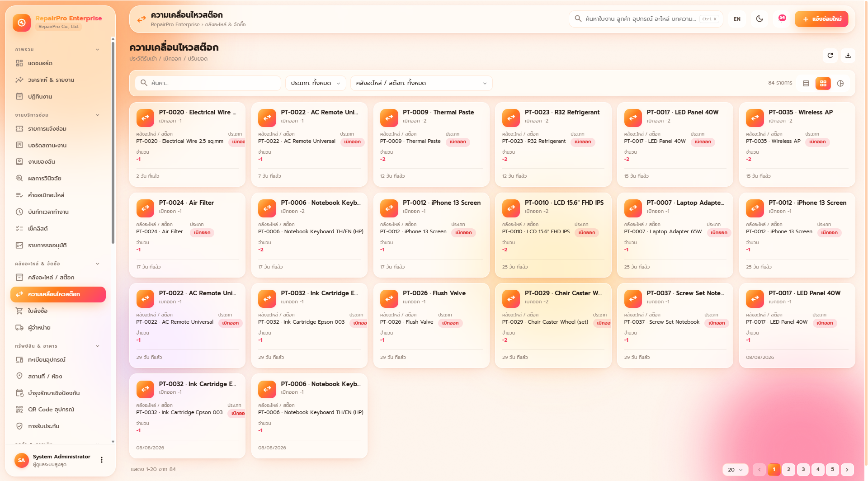Click the refresh icon button

(x=830, y=56)
